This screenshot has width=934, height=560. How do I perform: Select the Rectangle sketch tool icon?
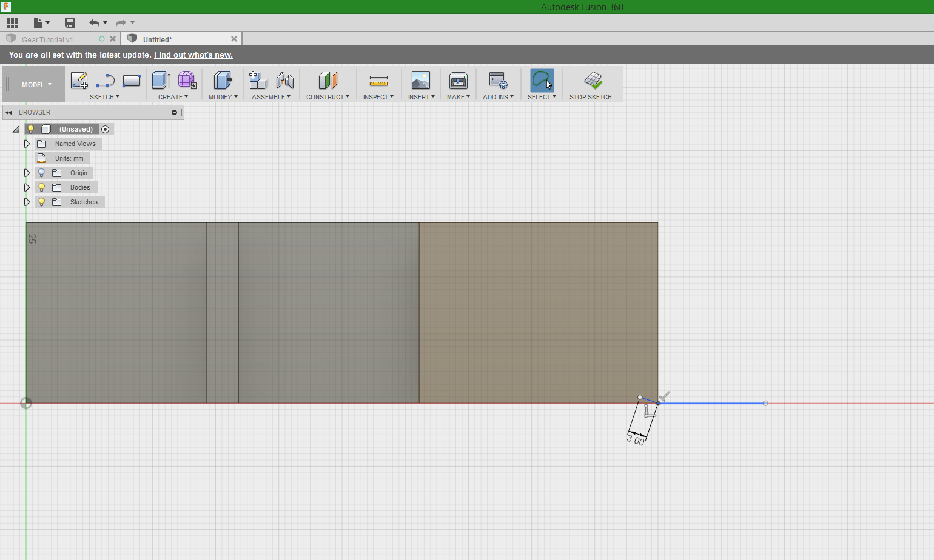132,81
